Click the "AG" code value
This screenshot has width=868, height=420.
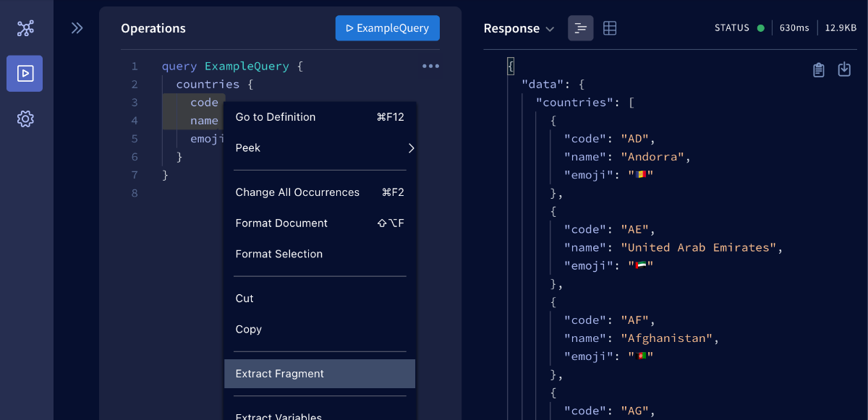click(635, 411)
